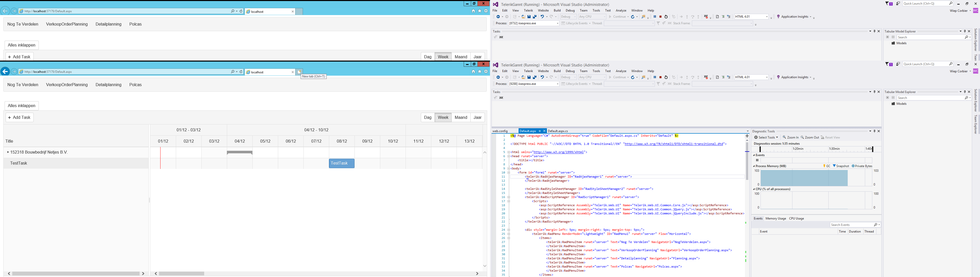The height and width of the screenshot is (277, 980).
Task: Switch to the Default.aspx.cs editor tab
Action: (x=558, y=131)
